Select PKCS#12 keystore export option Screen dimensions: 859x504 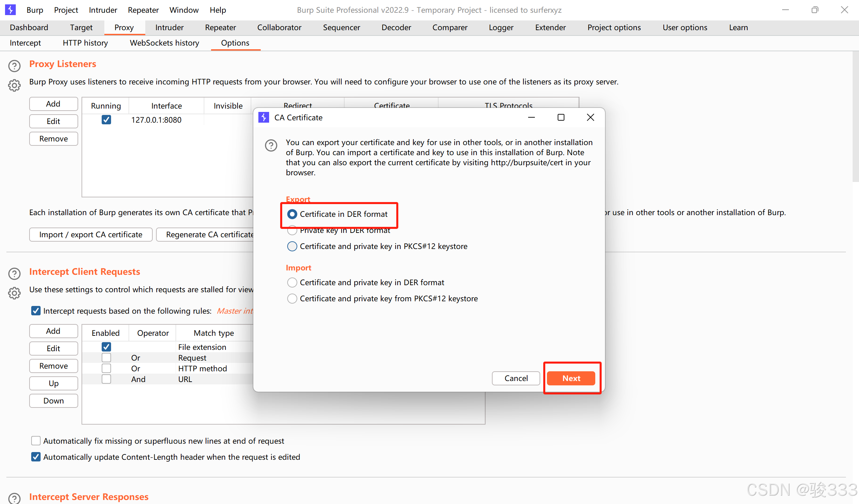pyautogui.click(x=292, y=246)
